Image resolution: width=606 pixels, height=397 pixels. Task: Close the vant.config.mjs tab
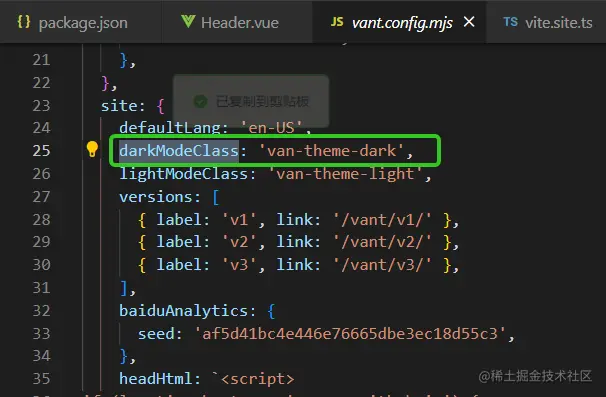point(469,22)
